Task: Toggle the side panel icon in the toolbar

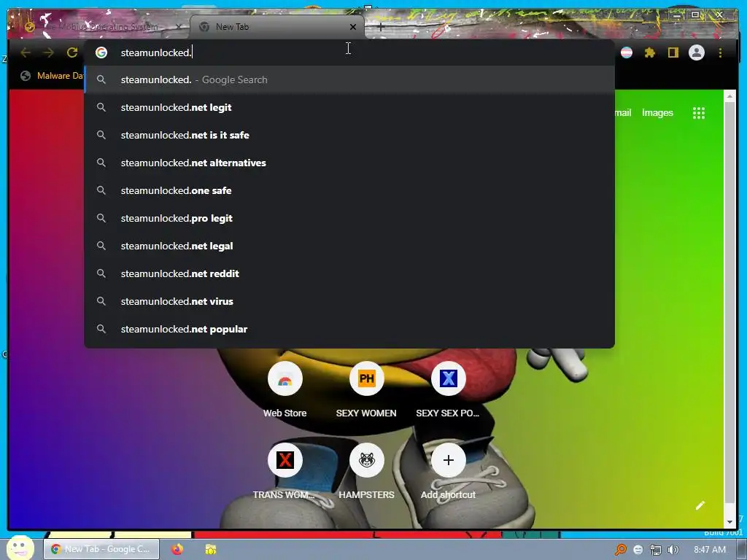Action: coord(673,52)
